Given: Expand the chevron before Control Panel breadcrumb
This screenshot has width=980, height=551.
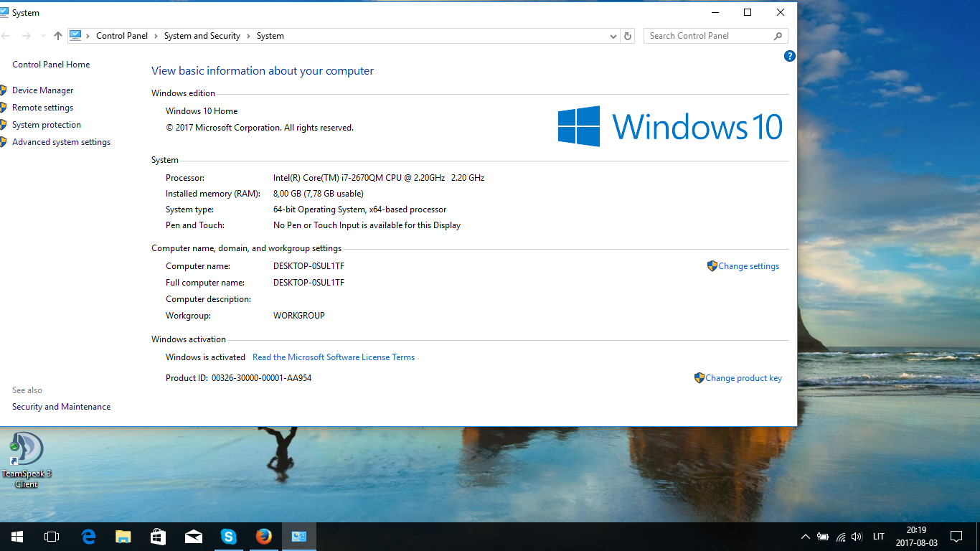Looking at the screenshot, I should pyautogui.click(x=88, y=36).
